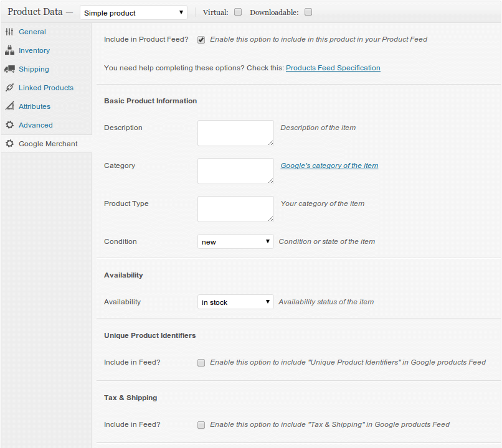Open the Linked Products tab
The image size is (502, 448).
(46, 88)
